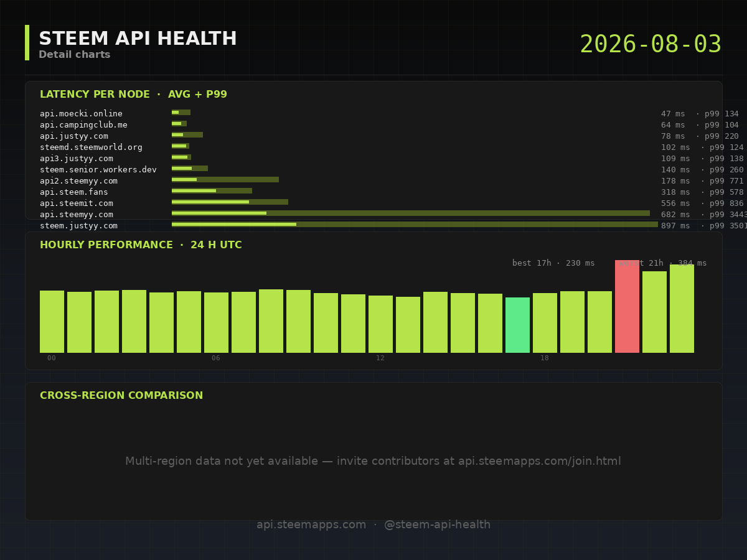The height and width of the screenshot is (560, 747).
Task: Click the latency bar for api.moecki.online
Action: tap(181, 113)
